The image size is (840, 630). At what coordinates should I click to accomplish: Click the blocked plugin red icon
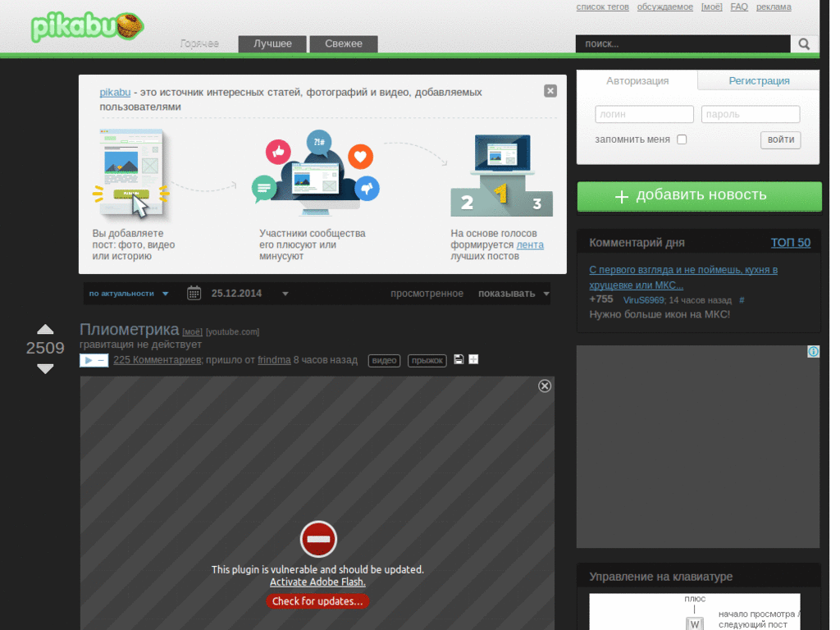[x=318, y=540]
